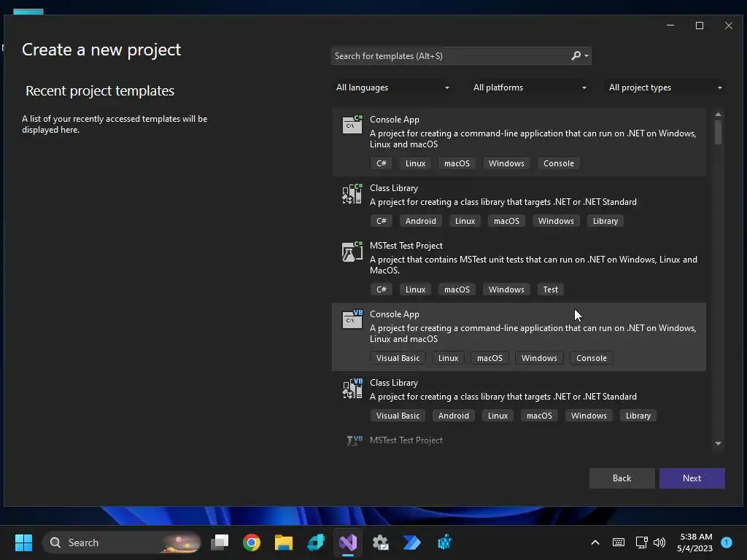Click the Linux tag under MSTest Test Project

pyautogui.click(x=415, y=289)
